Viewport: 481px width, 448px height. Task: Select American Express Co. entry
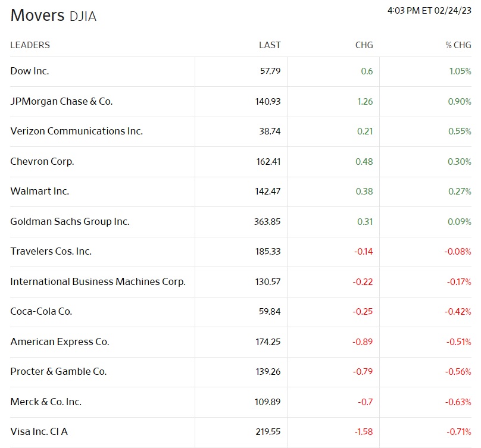pyautogui.click(x=60, y=342)
